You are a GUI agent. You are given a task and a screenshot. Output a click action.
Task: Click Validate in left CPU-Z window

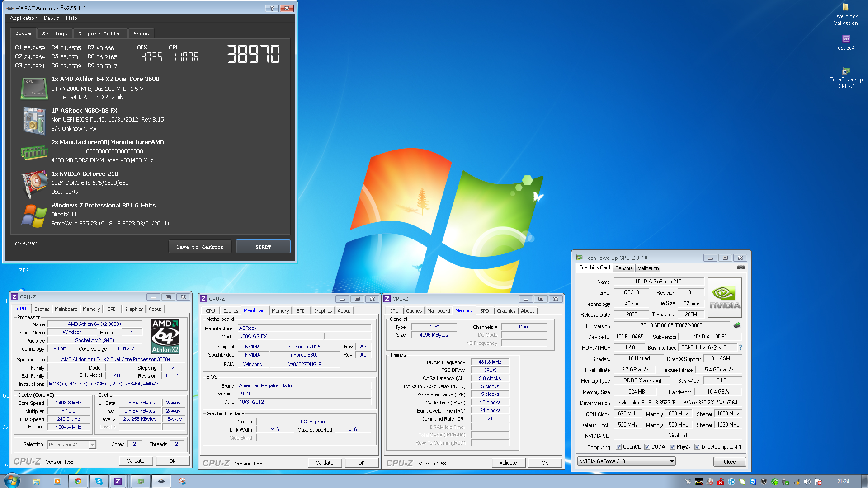point(136,461)
